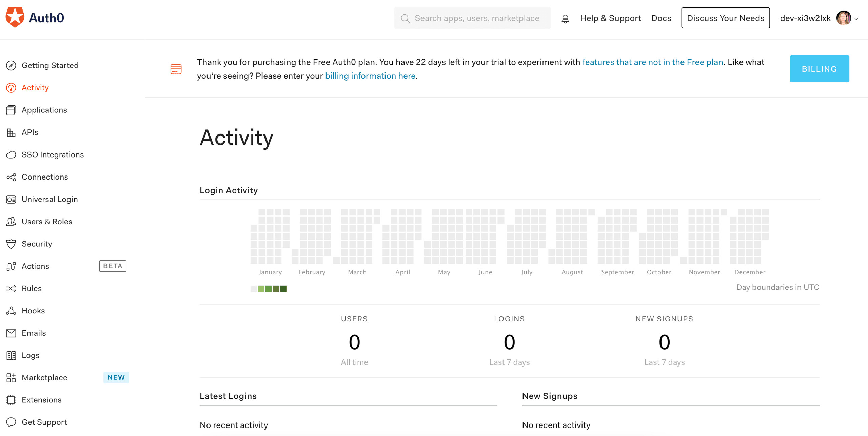The image size is (868, 436).
Task: Select the Connections icon
Action: 11,177
